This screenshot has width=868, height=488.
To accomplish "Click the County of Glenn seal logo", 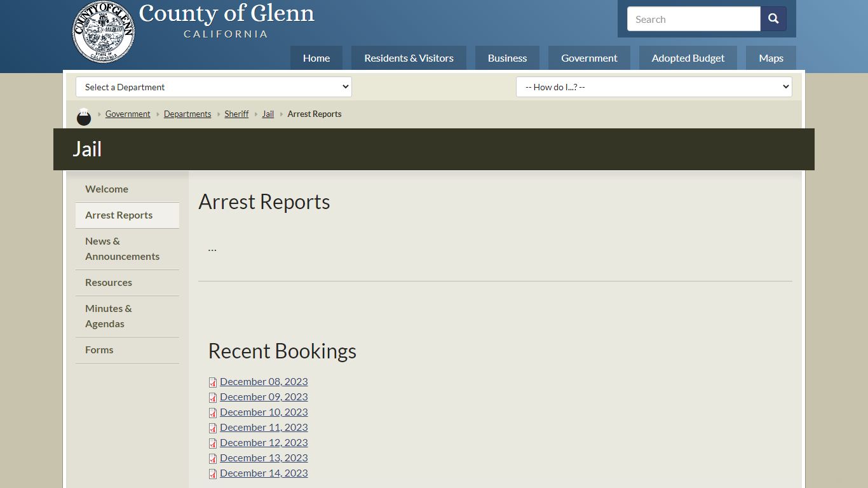I will (x=104, y=32).
